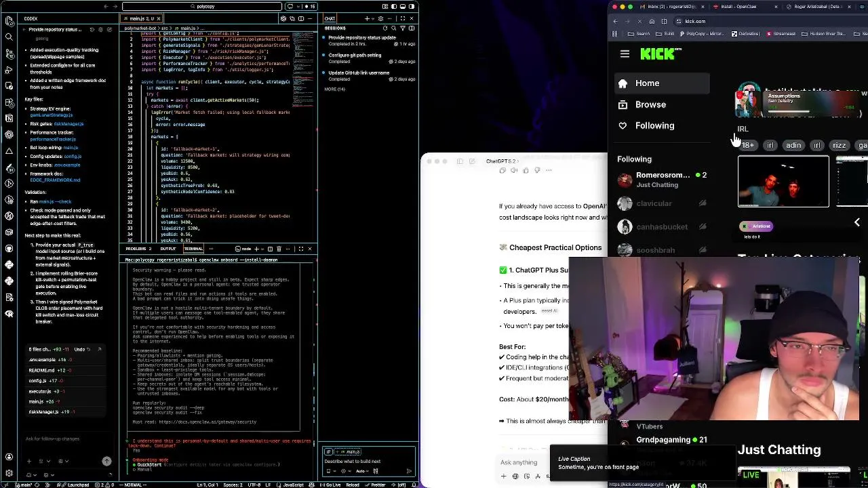Click Go Live in the VS Code status bar
Viewport: 868px width, 488px height.
[331, 485]
